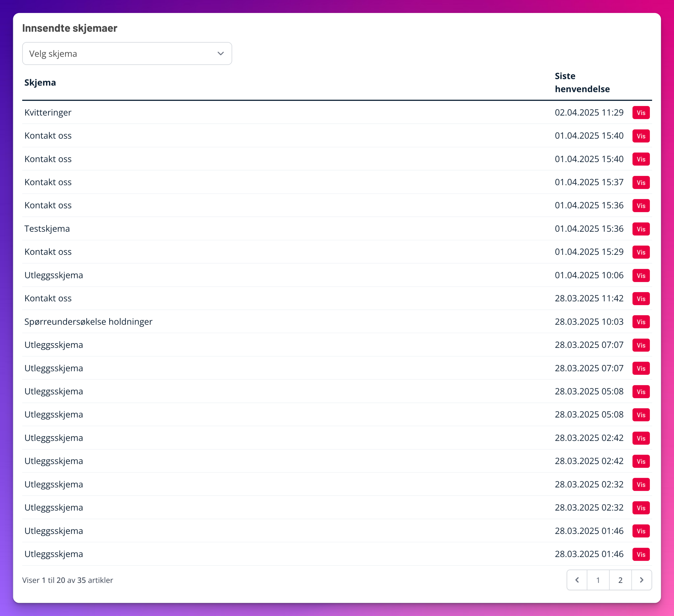Go to previous page arrow

coord(577,580)
